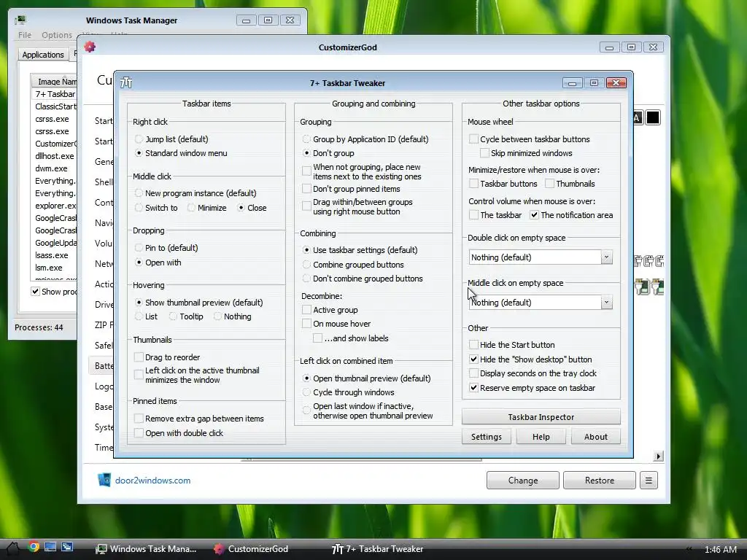747x560 pixels.
Task: Set hovering to List
Action: point(146,316)
